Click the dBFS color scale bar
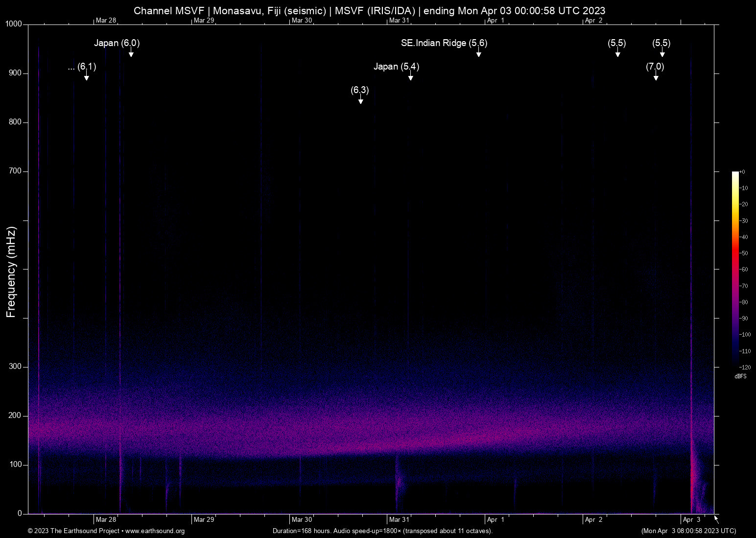756x538 pixels. (735, 269)
